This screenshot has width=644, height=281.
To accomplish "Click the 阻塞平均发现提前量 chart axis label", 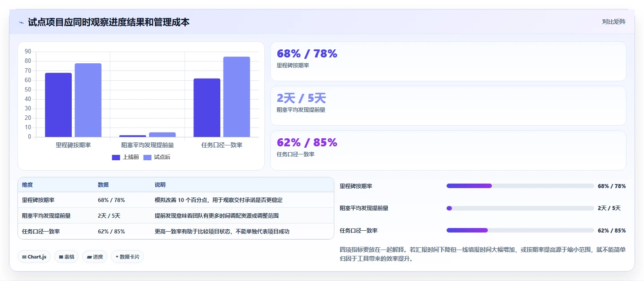I will click(x=148, y=145).
